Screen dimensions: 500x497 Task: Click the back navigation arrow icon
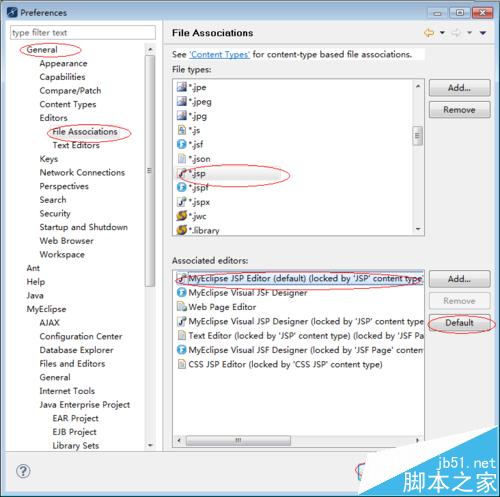(429, 33)
